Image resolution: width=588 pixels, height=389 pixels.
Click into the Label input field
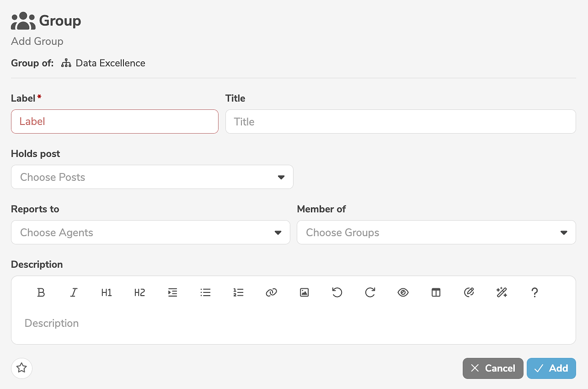pos(114,122)
